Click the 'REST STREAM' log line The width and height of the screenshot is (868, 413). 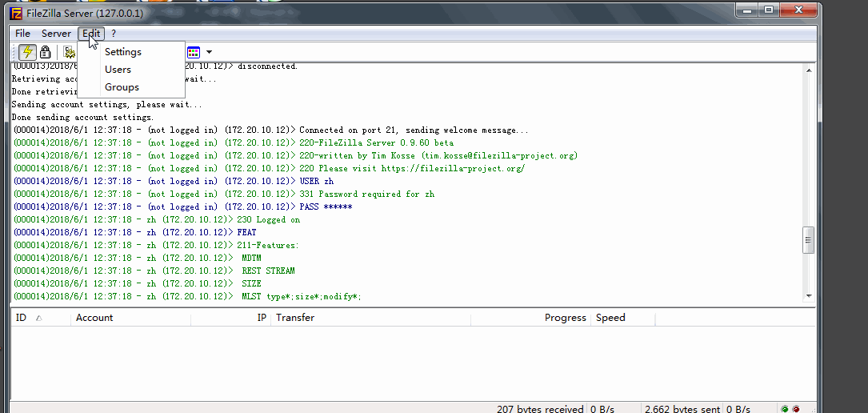154,271
